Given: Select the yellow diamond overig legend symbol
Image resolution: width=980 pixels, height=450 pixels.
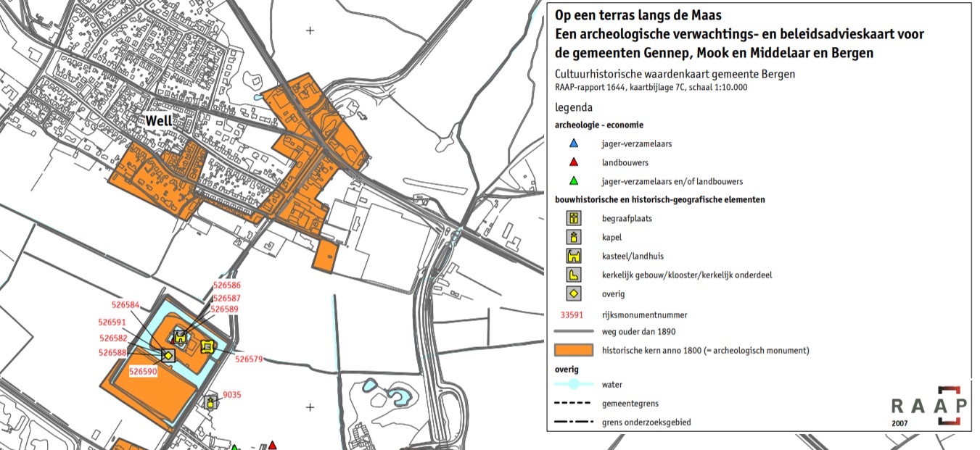Looking at the screenshot, I should (573, 293).
